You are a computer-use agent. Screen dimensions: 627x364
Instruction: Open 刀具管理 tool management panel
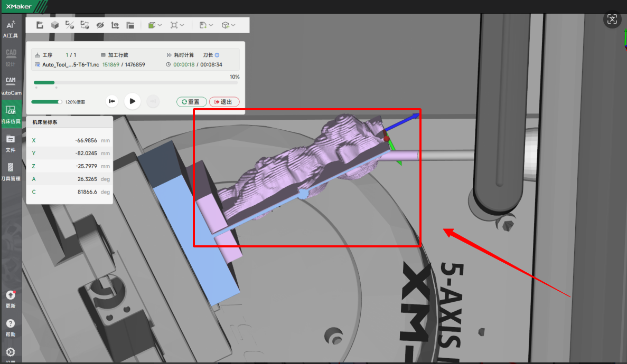click(11, 171)
